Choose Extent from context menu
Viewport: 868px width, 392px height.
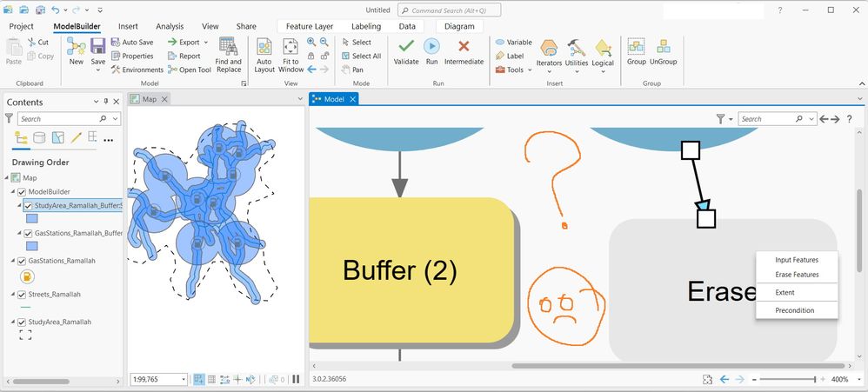(x=797, y=293)
